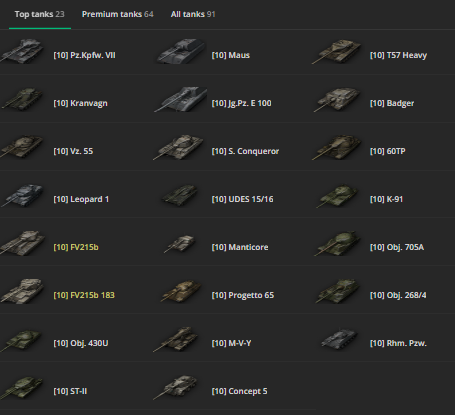455x415 pixels.
Task: Select the [10] Obj. 268/4 text
Action: [x=398, y=295]
